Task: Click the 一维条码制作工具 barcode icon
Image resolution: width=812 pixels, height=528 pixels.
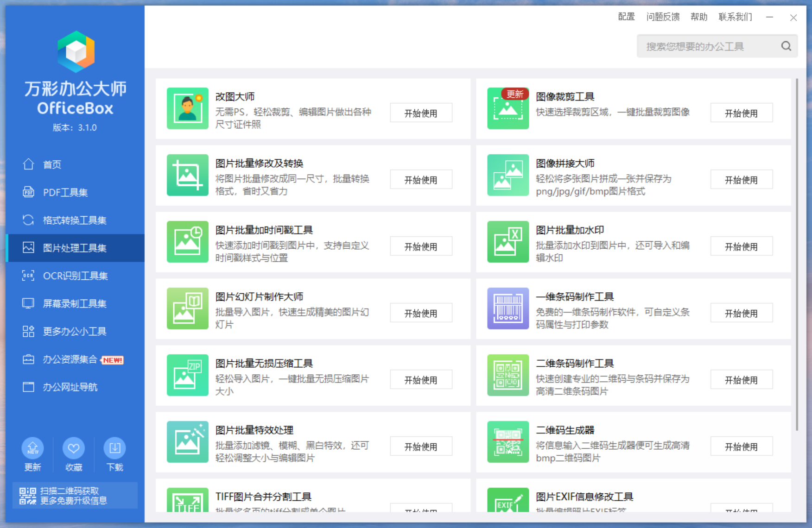Action: click(x=508, y=308)
